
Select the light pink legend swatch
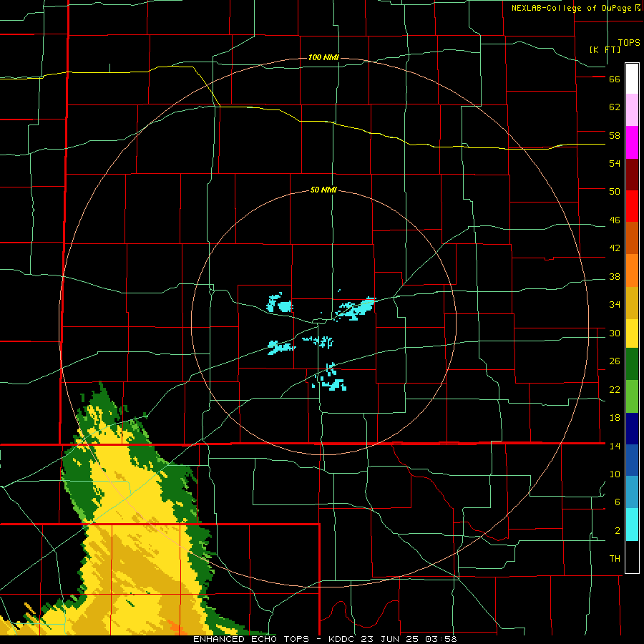click(x=632, y=109)
